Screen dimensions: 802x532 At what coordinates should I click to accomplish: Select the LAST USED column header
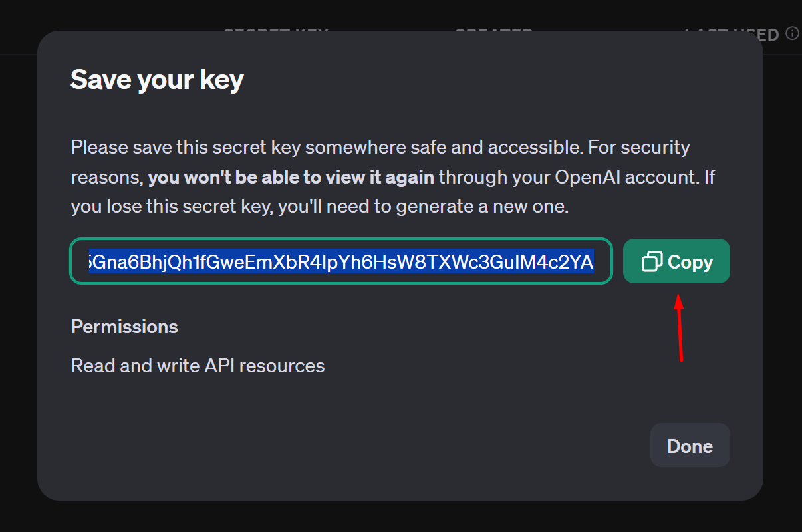[731, 33]
